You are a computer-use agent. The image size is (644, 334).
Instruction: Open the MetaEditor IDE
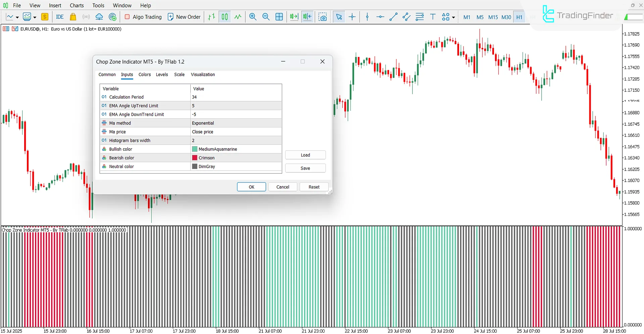59,17
